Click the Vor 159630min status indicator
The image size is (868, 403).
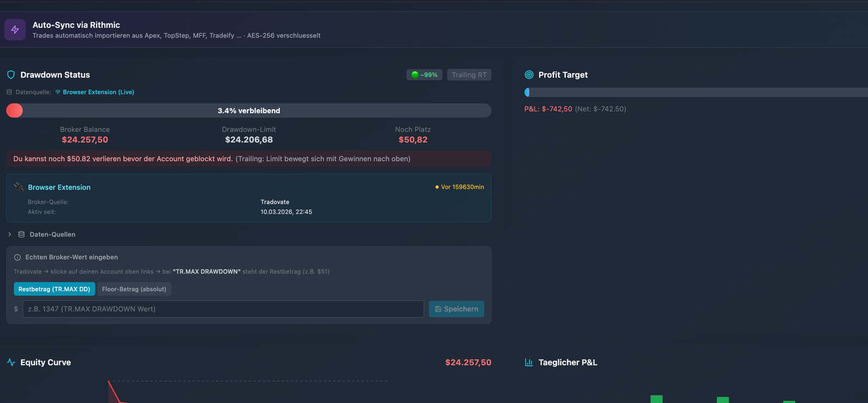(459, 187)
